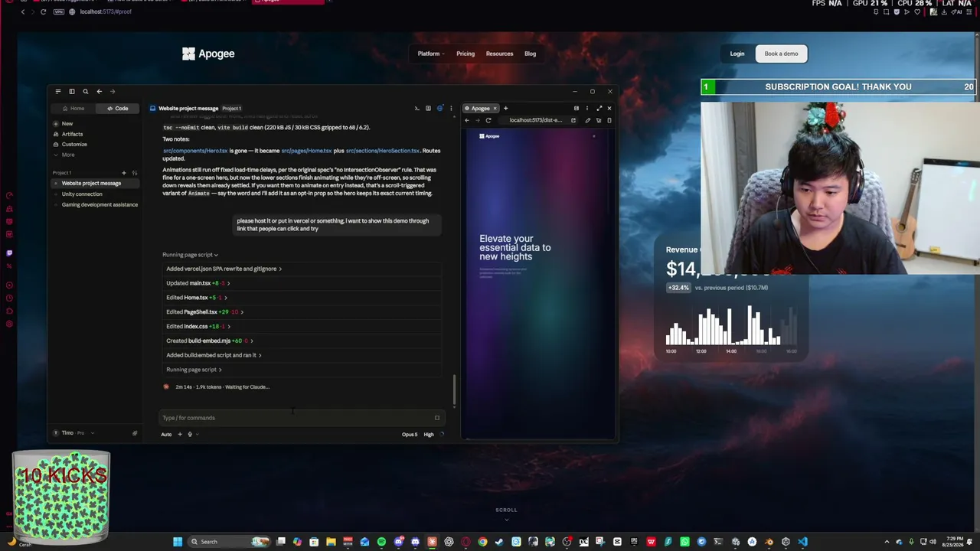Change the Auto permission mode
Viewport: 980px width, 551px height.
[166, 435]
